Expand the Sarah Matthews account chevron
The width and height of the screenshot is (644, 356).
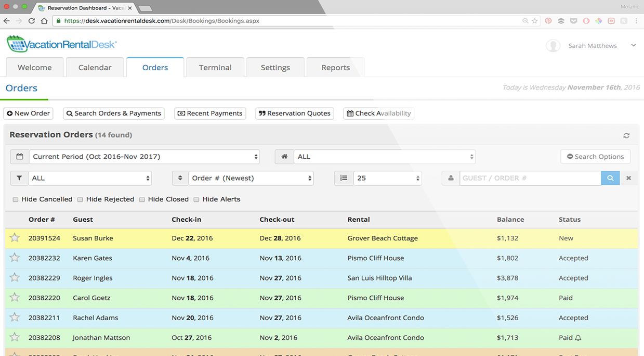point(634,45)
